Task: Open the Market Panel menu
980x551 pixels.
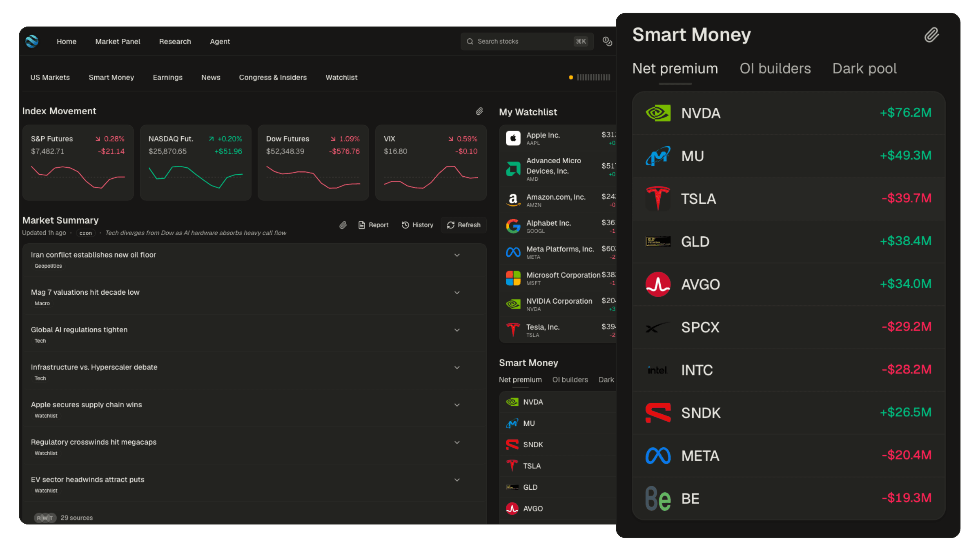Action: coord(118,41)
